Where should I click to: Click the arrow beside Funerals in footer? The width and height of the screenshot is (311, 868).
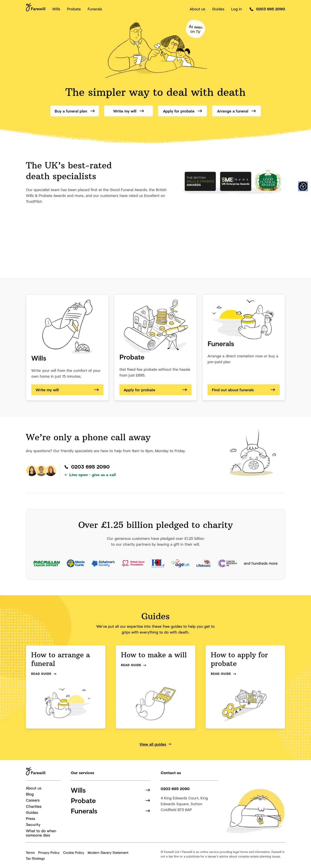tap(147, 811)
